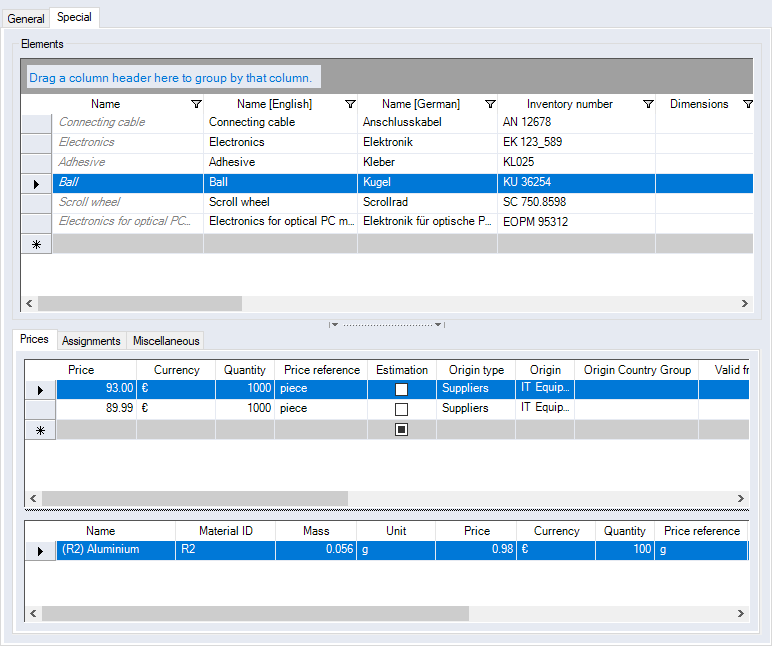Switch to the General tab
Screen dimensions: 772x646
coord(26,19)
